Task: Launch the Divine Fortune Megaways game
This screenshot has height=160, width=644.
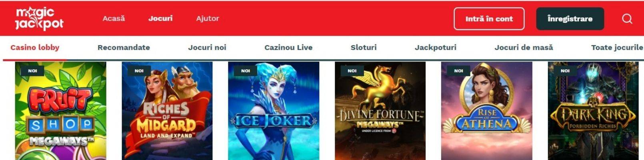Action: [x=380, y=111]
